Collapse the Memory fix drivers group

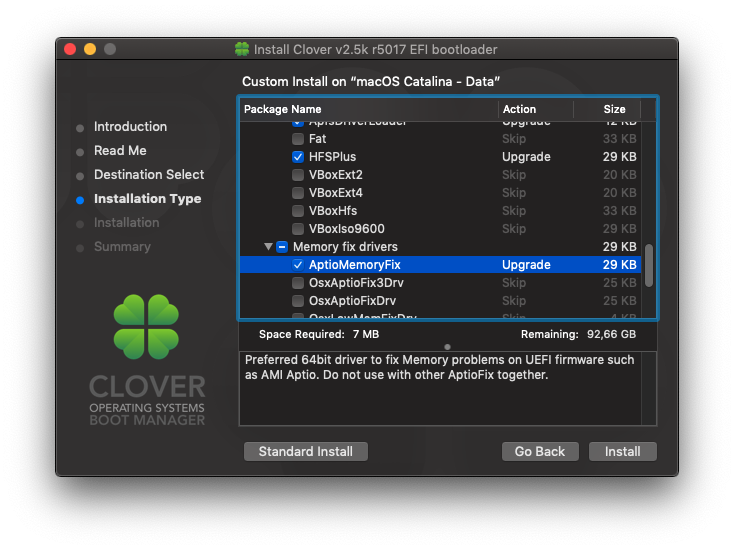[268, 246]
